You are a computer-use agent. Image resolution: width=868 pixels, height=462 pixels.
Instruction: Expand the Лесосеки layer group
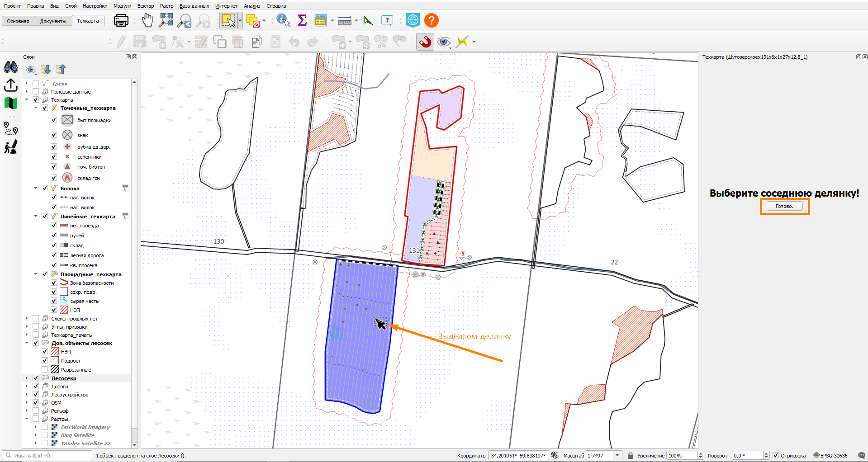pos(27,378)
